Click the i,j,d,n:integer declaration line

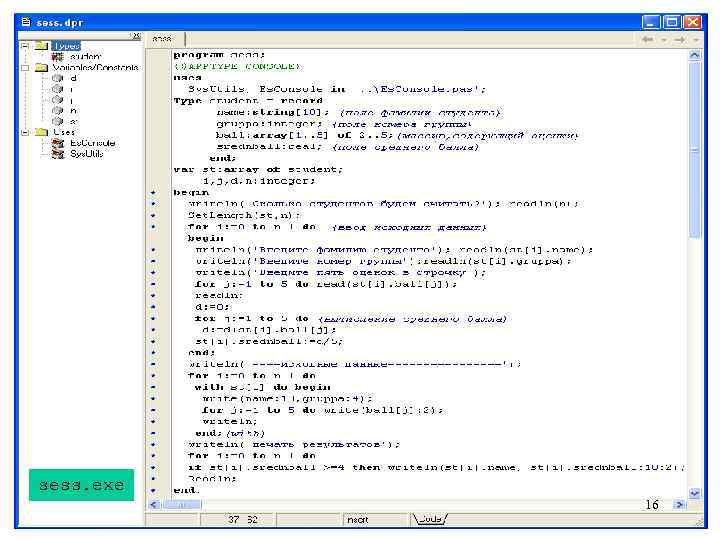point(259,181)
